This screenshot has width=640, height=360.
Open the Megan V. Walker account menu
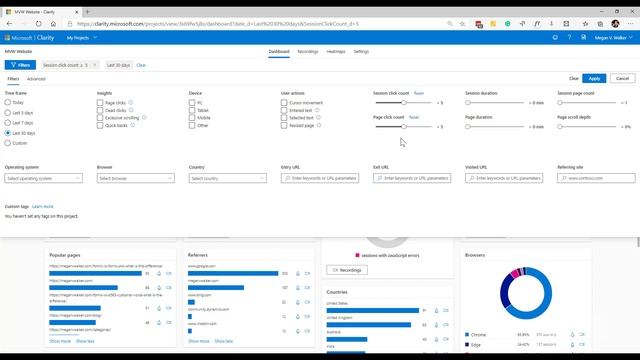point(613,38)
